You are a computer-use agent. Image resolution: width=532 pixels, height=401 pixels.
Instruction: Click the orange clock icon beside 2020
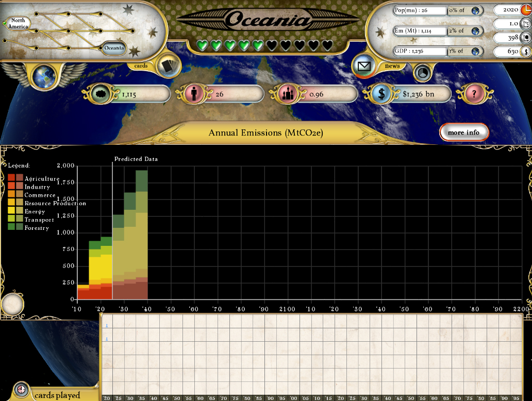(x=526, y=9)
